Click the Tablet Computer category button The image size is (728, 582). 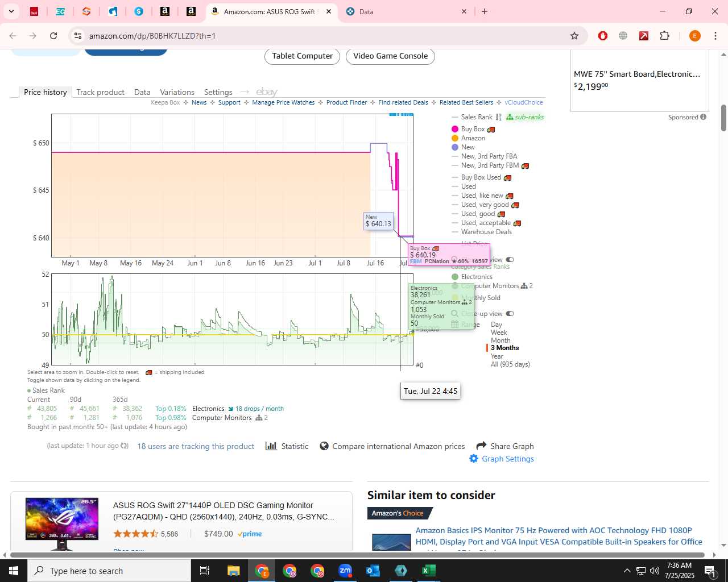pyautogui.click(x=302, y=56)
